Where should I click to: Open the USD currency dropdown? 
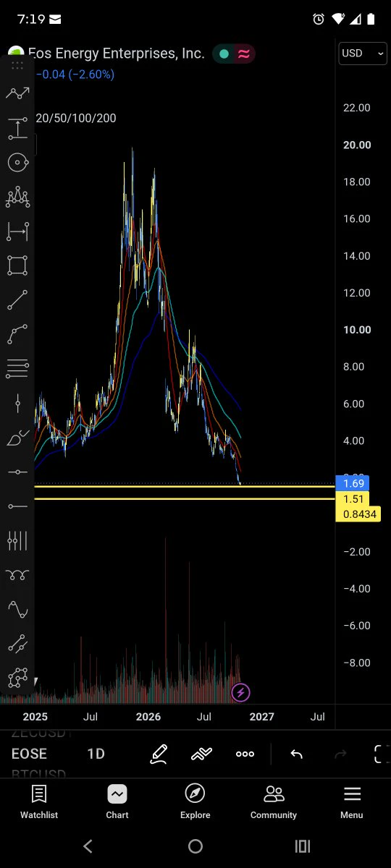[363, 54]
